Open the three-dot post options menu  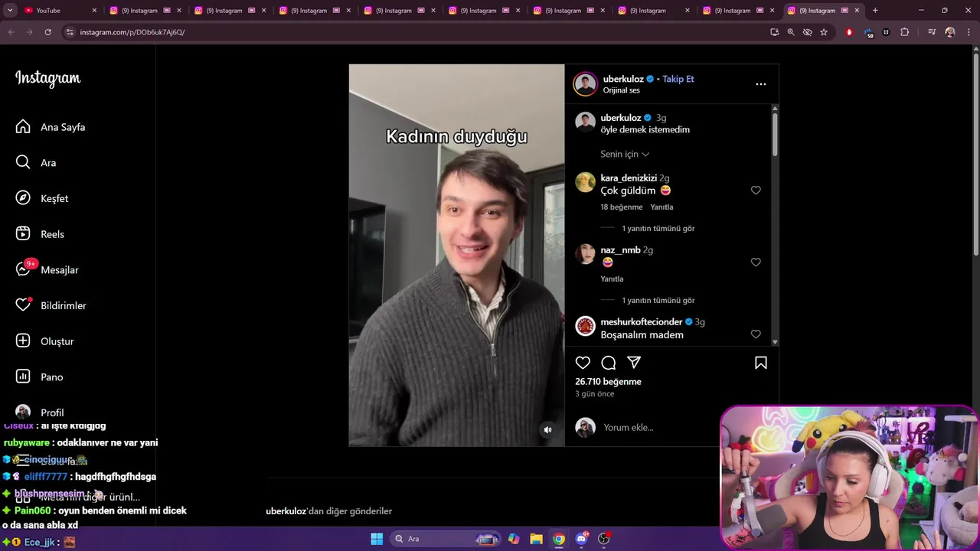760,84
